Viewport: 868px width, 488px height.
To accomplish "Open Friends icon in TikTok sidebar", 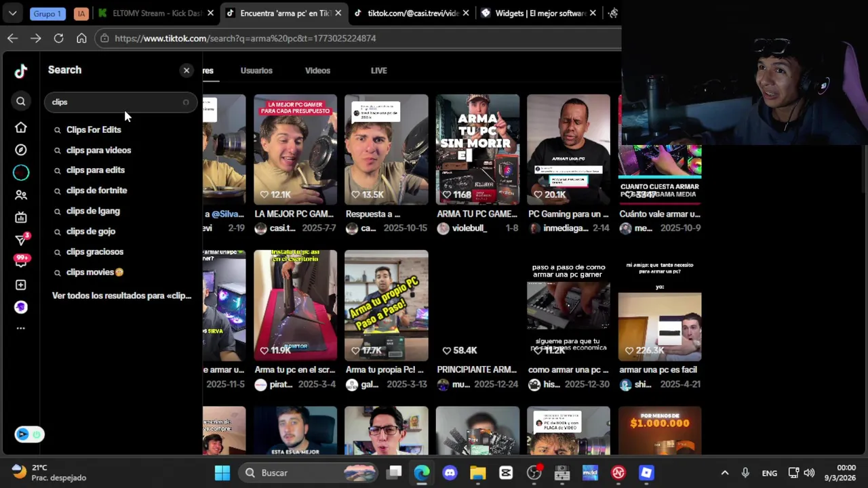I will (21, 195).
